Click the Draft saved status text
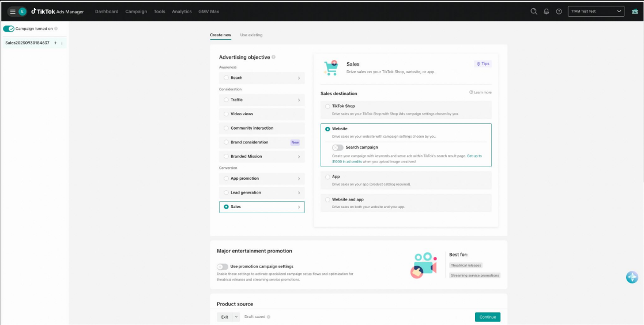Image resolution: width=644 pixels, height=325 pixels. pyautogui.click(x=255, y=317)
